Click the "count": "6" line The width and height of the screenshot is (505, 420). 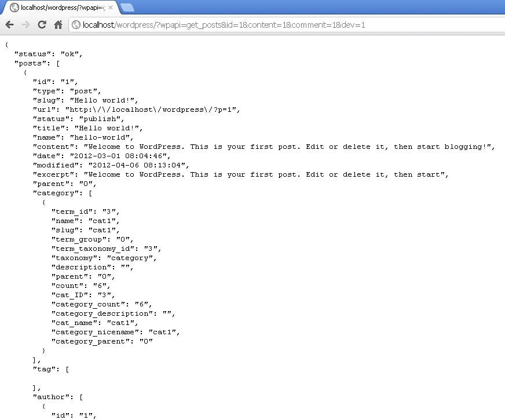81,286
